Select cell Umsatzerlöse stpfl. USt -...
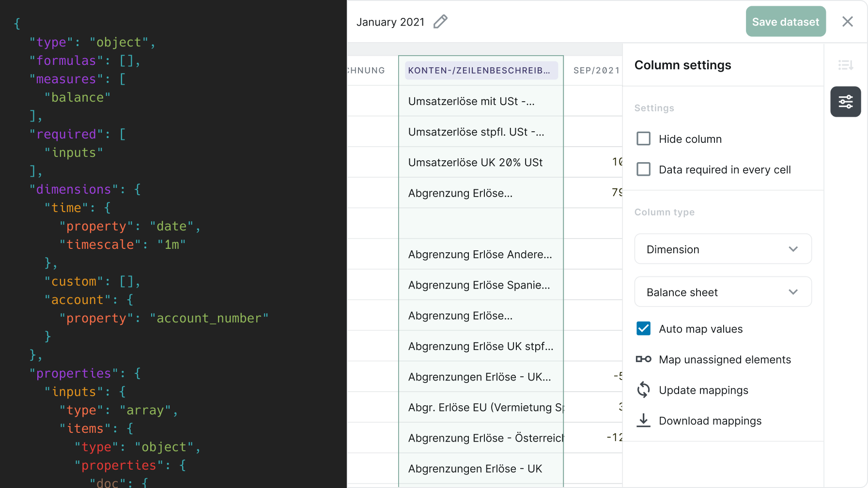Screen dimensions: 868x488 tap(481, 132)
